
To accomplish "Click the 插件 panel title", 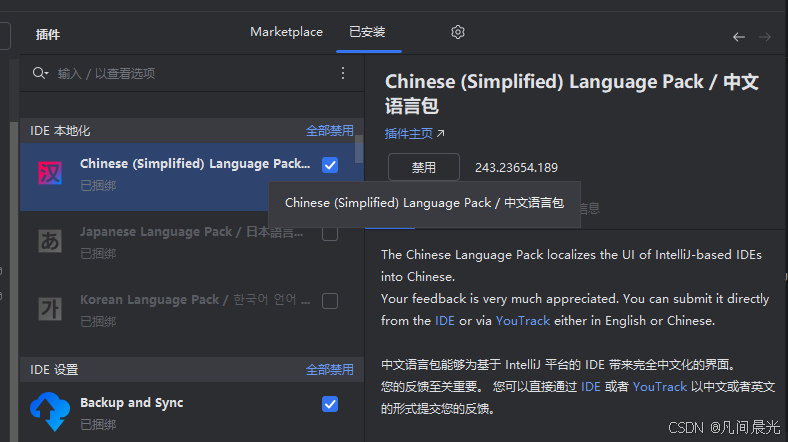I will (x=48, y=35).
